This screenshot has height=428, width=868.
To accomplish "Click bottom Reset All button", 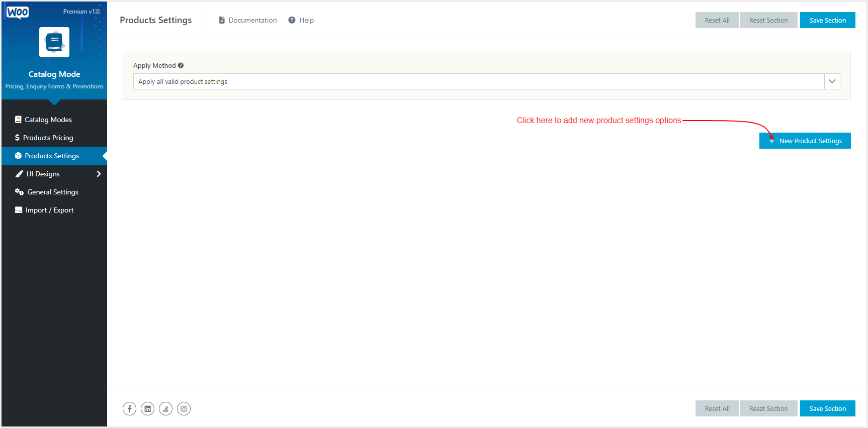I will 717,408.
